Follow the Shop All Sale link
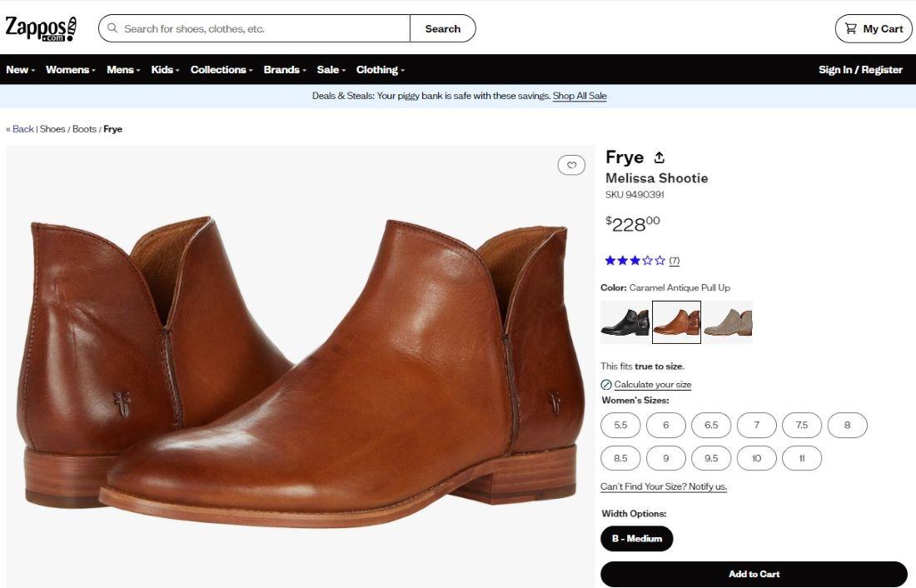Screen dimensions: 916x588 tap(580, 96)
